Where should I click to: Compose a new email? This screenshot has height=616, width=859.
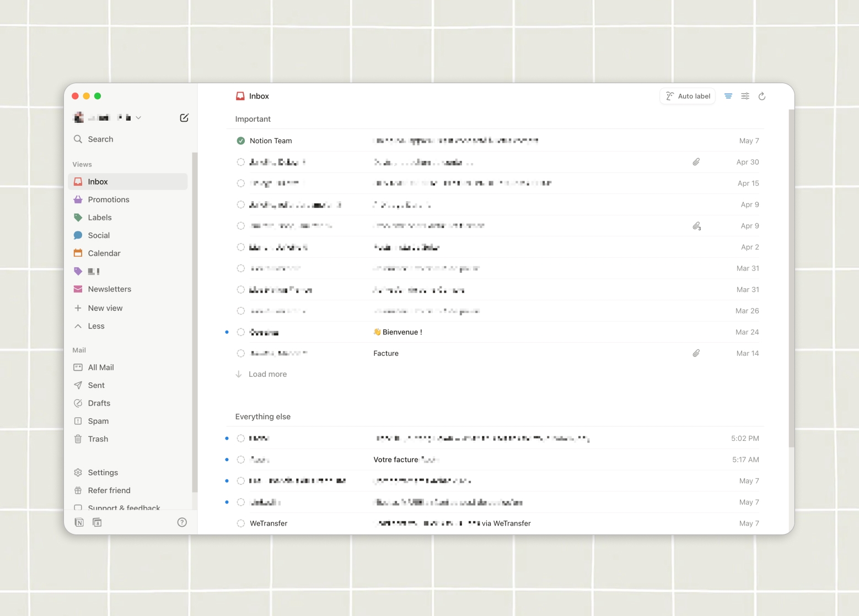184,117
